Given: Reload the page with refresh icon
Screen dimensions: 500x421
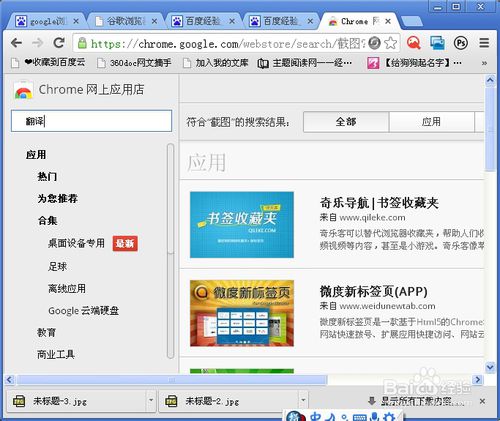Looking at the screenshot, I should 59,42.
